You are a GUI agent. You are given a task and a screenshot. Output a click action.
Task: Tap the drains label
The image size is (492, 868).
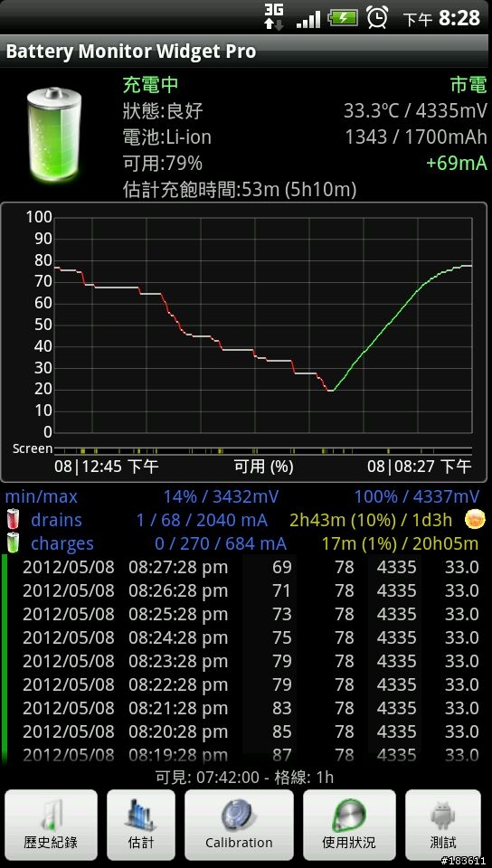tap(56, 520)
